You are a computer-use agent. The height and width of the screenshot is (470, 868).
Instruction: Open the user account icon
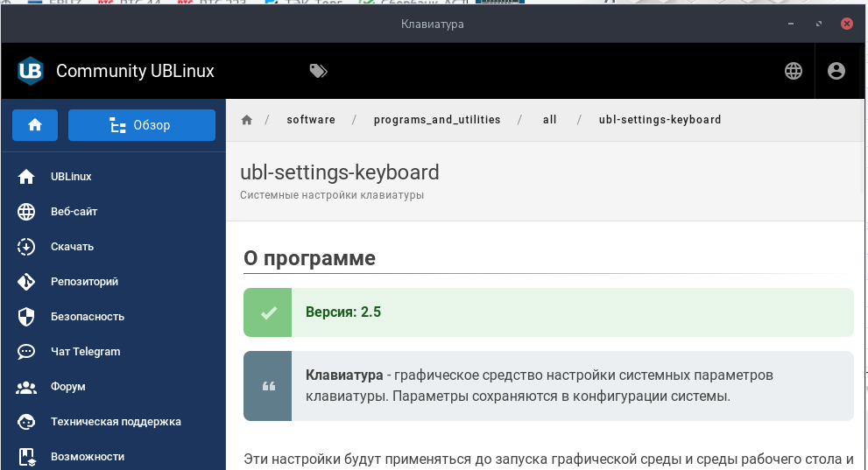[836, 71]
